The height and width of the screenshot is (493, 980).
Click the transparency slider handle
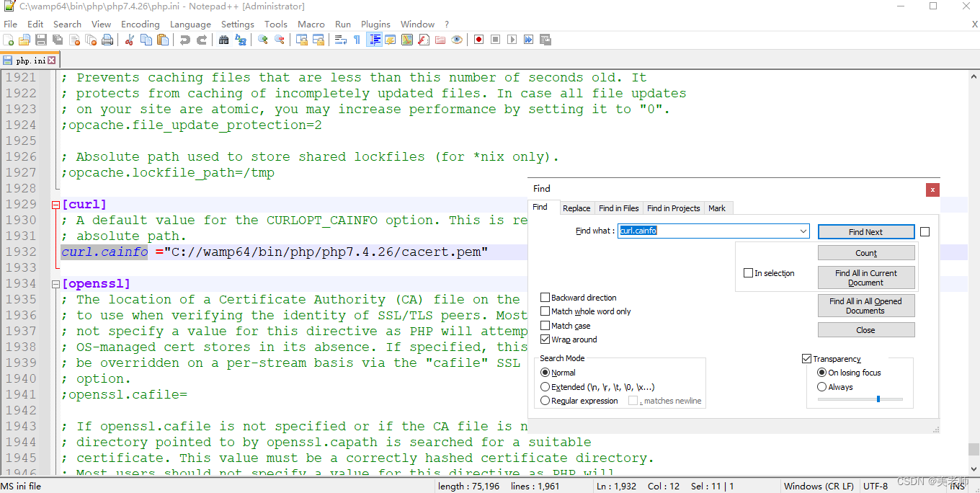click(x=878, y=399)
